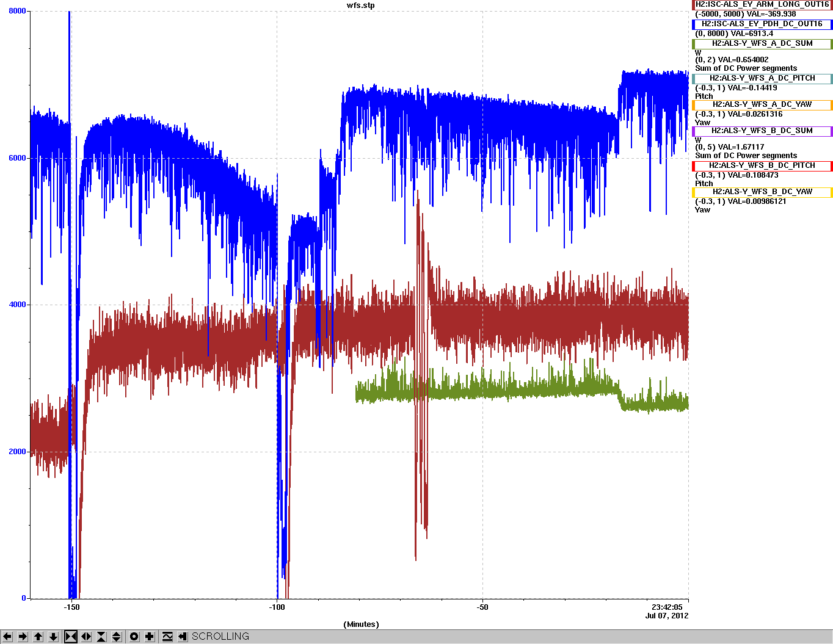This screenshot has height=644, width=833.
Task: Click description under WFS_B_DC_SUM: Sum of DC Power segments
Action: pos(746,156)
